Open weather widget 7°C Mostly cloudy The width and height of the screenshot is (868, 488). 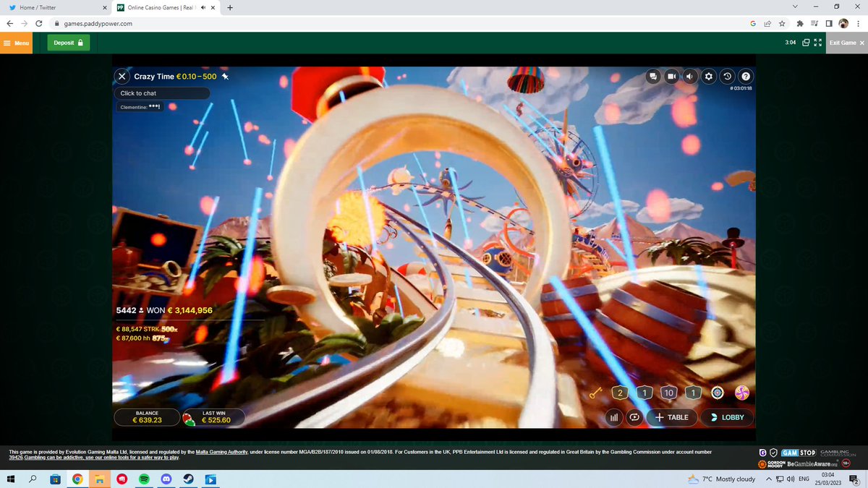[720, 479]
